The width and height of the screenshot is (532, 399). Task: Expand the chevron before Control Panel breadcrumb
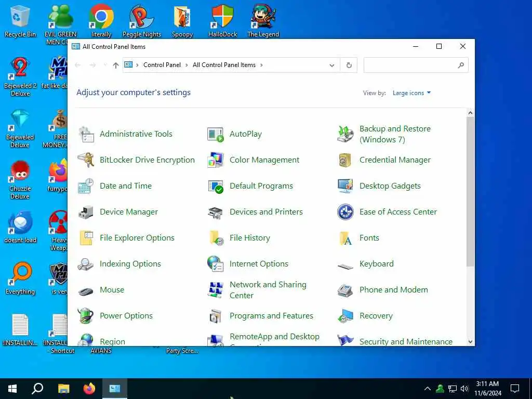pyautogui.click(x=137, y=65)
